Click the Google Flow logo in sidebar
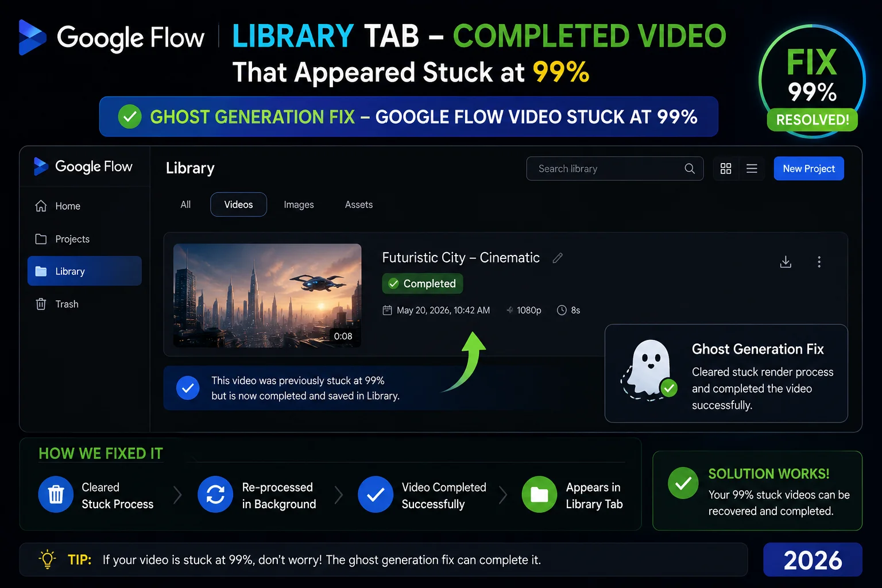The width and height of the screenshot is (882, 588). click(83, 167)
